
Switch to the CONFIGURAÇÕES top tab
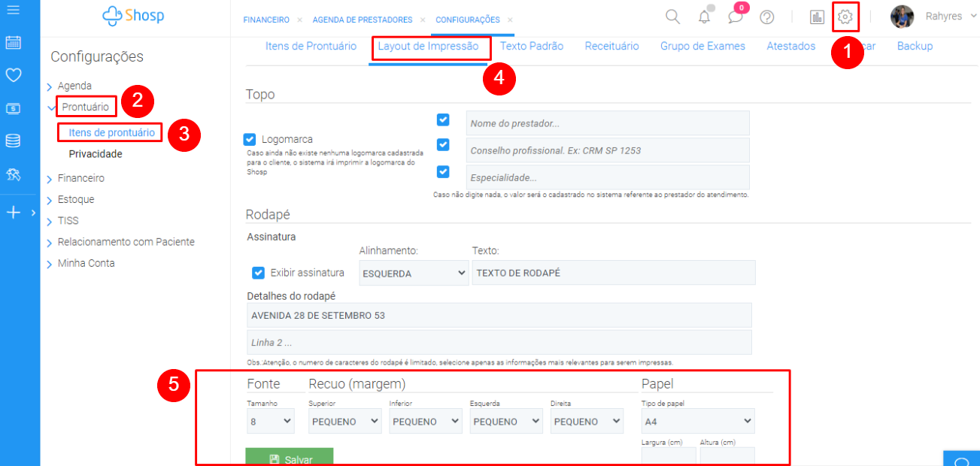467,20
